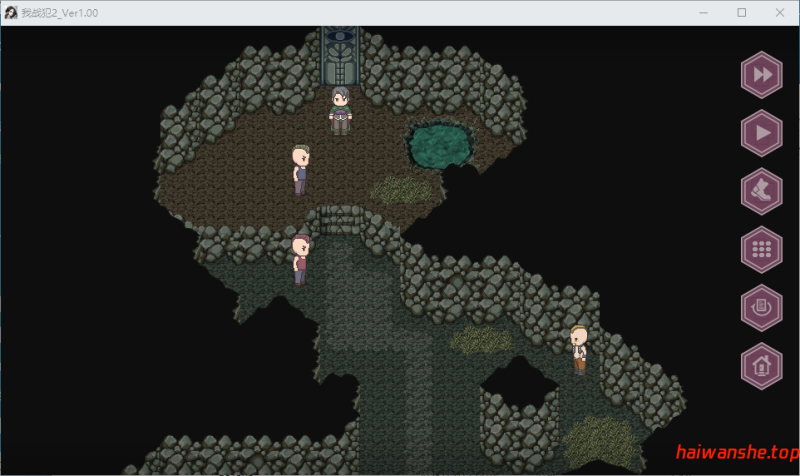Viewport: 800px width, 476px height.
Task: Toggle the dash boot hexagon button
Action: point(761,191)
